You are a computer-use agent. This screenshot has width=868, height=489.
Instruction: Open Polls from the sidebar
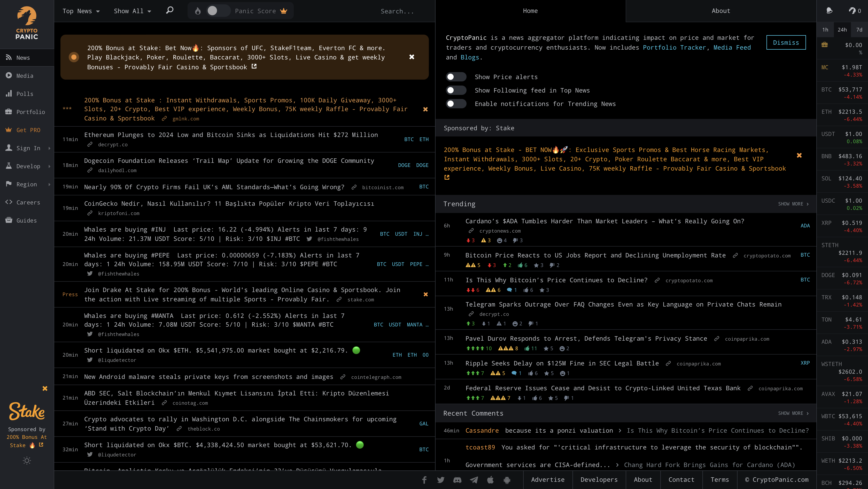click(x=25, y=94)
